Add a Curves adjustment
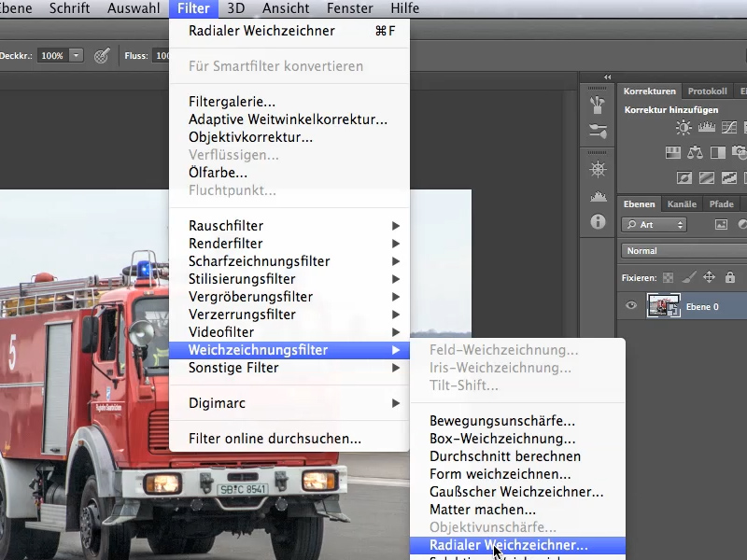 [729, 127]
